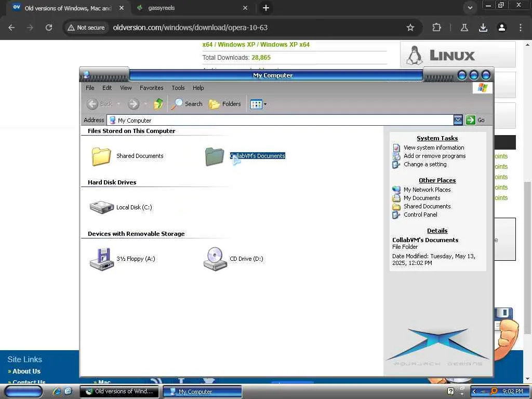Select Local Disk (C:) drive icon
This screenshot has height=399, width=532.
coord(101,207)
